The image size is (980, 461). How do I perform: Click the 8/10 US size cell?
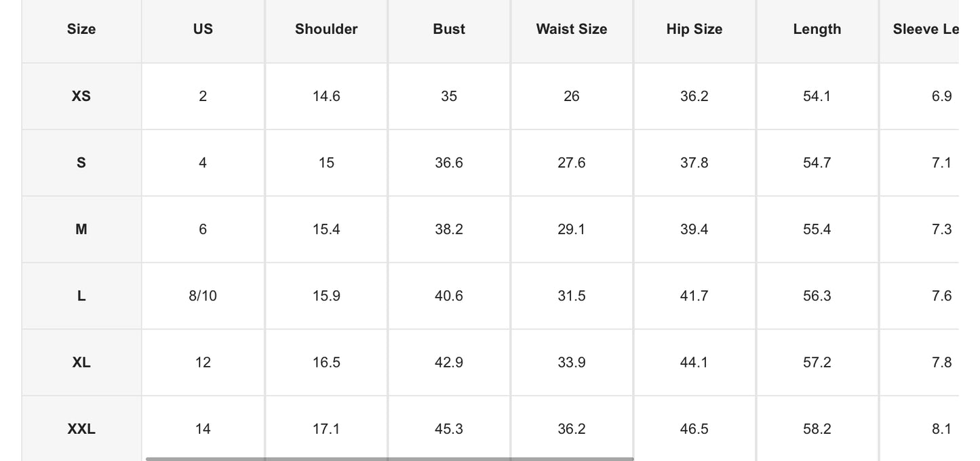tap(203, 296)
